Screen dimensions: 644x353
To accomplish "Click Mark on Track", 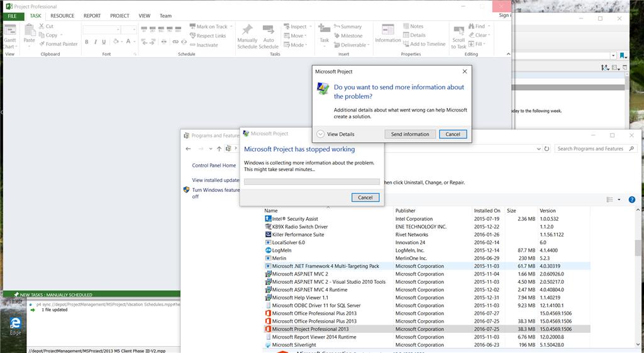I will click(x=209, y=26).
